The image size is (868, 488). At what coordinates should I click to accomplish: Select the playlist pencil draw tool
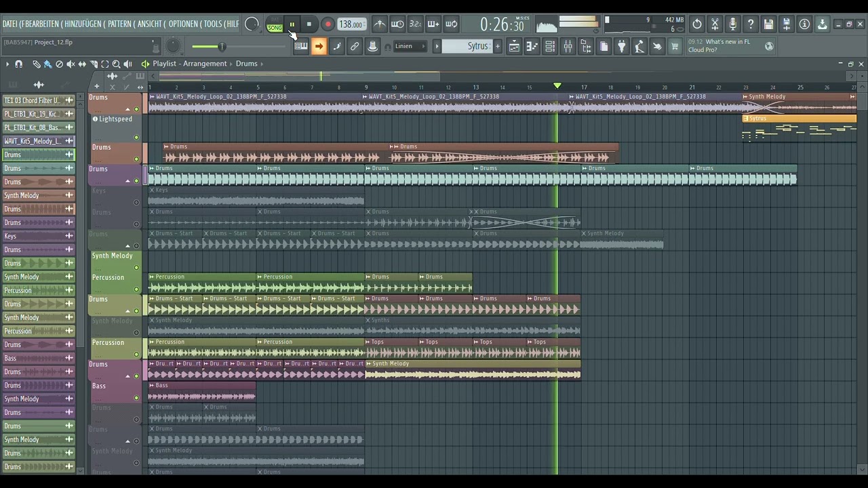click(x=36, y=64)
